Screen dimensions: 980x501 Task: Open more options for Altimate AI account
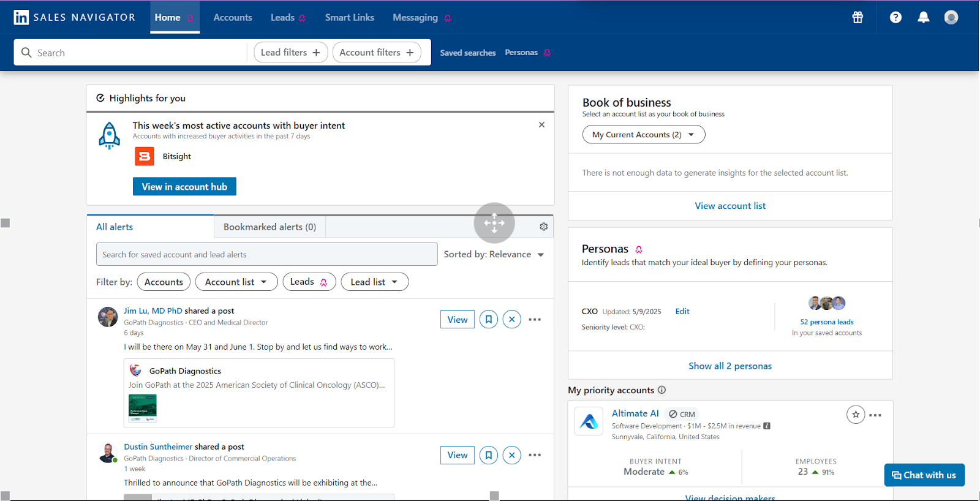(x=875, y=415)
